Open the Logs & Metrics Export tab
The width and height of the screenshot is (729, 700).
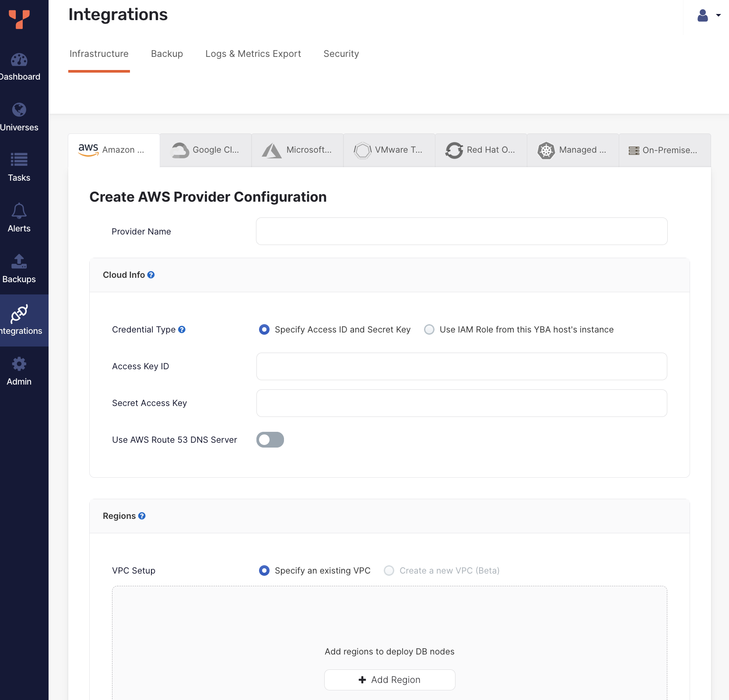(253, 53)
